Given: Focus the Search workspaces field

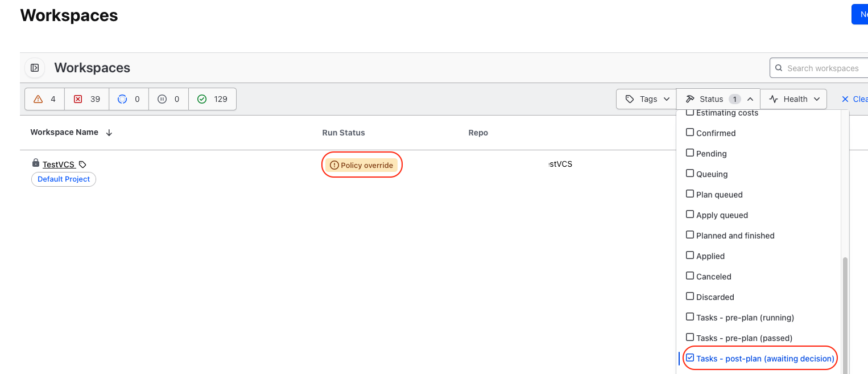Looking at the screenshot, I should coord(823,68).
